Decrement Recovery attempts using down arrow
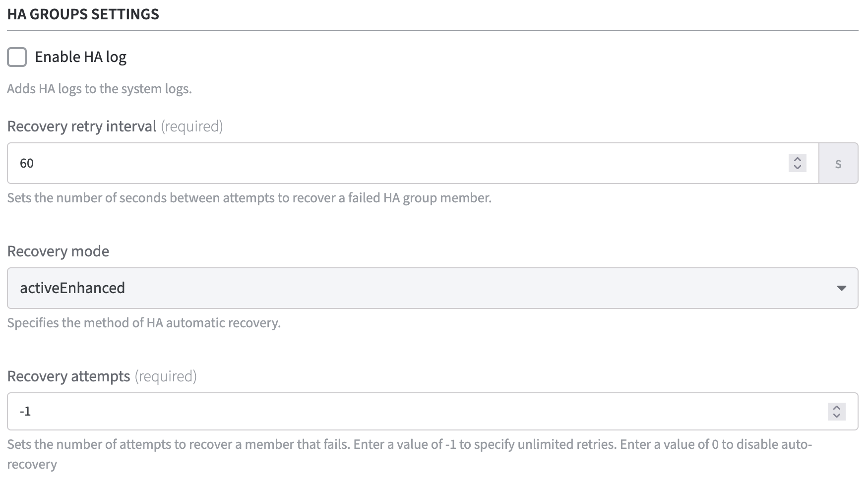 tap(836, 415)
